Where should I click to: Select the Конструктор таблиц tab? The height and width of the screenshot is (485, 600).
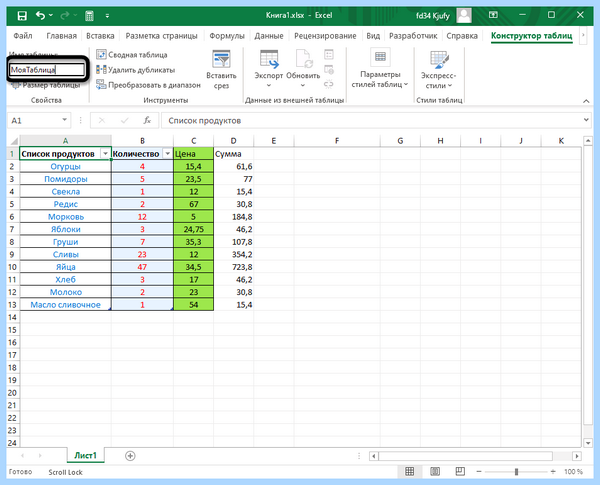pos(532,36)
